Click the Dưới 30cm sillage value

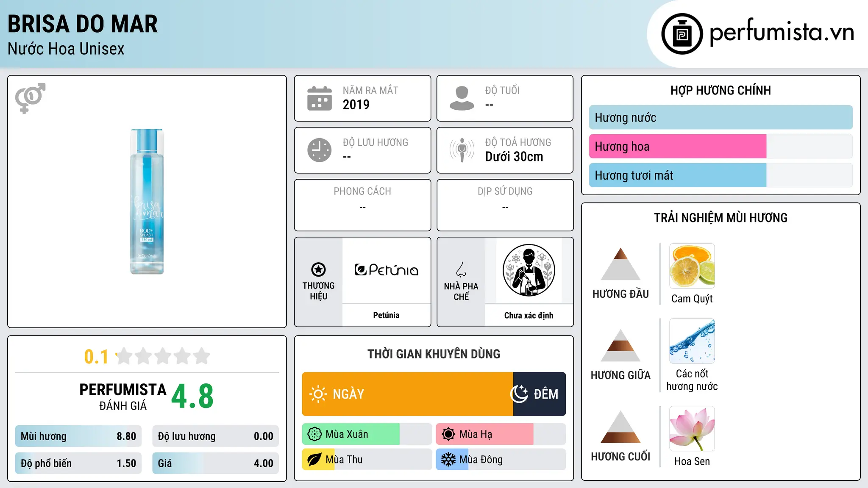pos(514,157)
